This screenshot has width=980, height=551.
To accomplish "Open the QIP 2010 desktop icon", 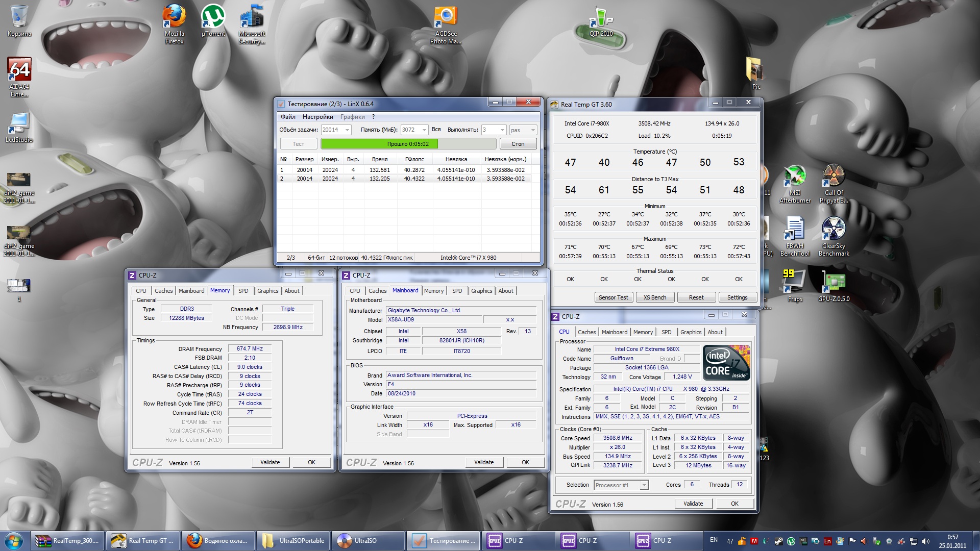I will pyautogui.click(x=601, y=22).
